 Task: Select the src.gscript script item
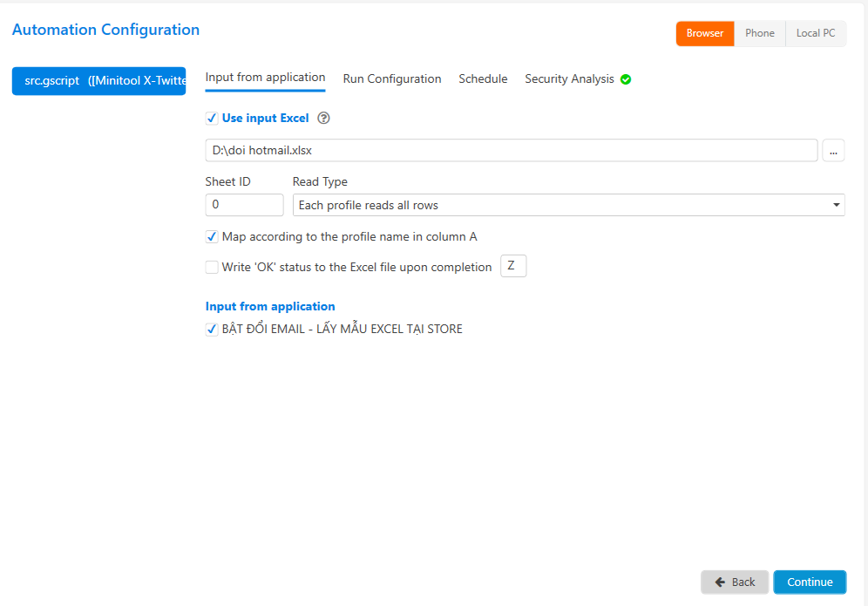(98, 81)
